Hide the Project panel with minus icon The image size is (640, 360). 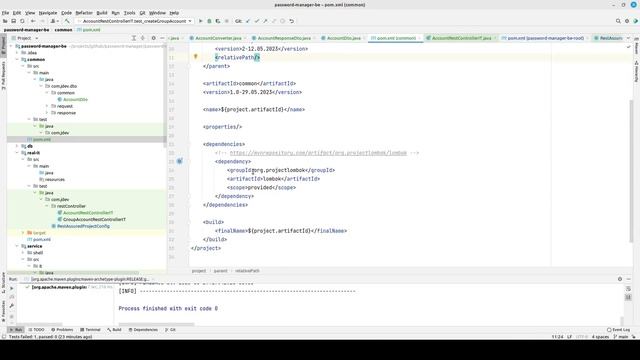tap(162, 38)
